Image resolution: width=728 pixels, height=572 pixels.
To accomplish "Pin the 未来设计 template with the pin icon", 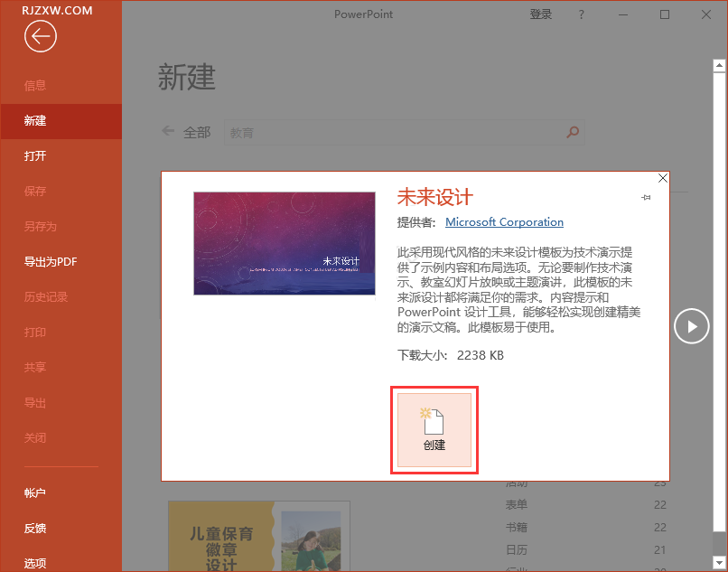I will (645, 199).
